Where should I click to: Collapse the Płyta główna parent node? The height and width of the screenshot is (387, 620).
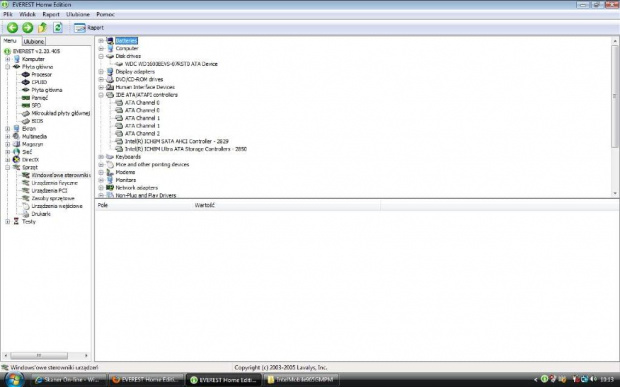(x=8, y=67)
